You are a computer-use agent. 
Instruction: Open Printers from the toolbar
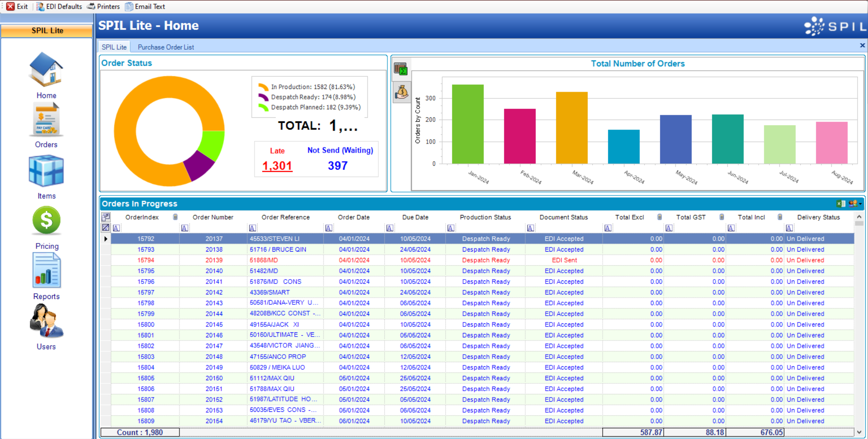103,6
